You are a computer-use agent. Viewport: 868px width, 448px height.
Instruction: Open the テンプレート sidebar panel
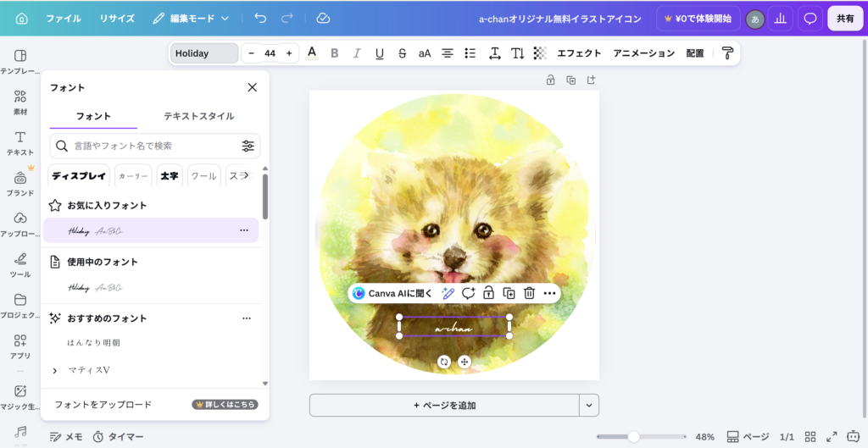point(20,61)
